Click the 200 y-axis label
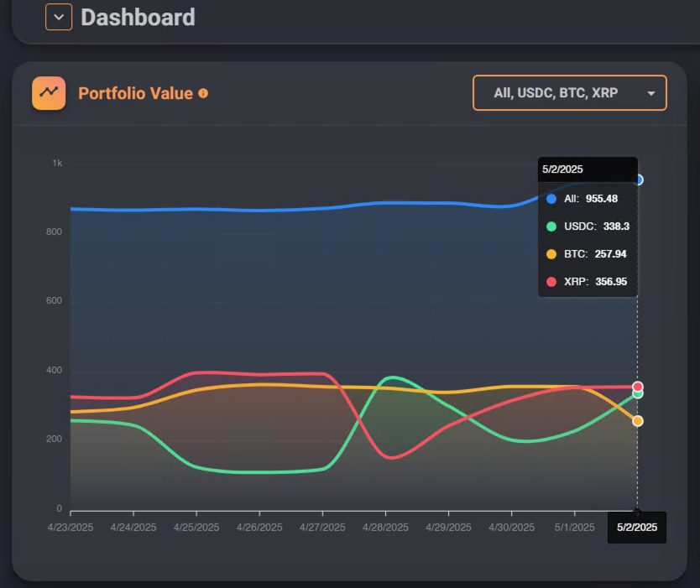 tap(54, 439)
